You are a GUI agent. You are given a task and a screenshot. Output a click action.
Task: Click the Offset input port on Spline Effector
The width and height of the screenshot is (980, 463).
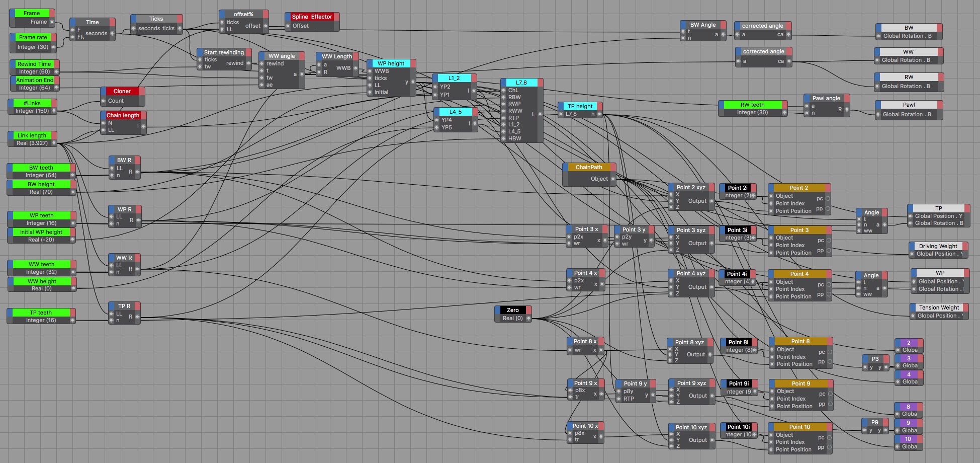288,26
